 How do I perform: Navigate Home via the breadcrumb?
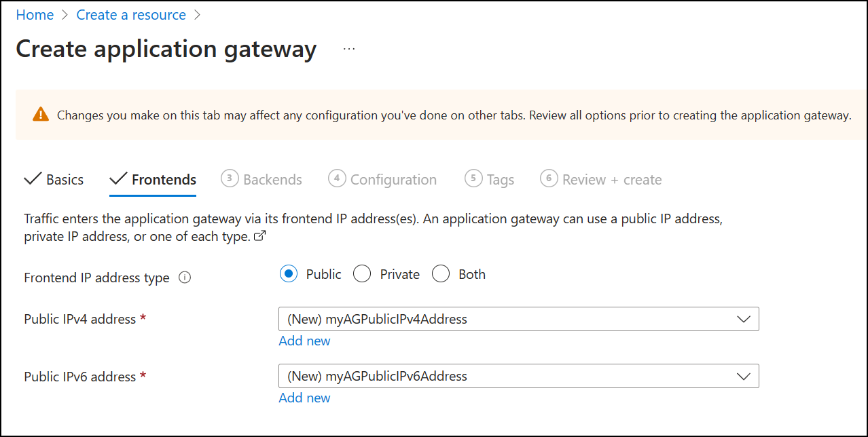click(35, 14)
